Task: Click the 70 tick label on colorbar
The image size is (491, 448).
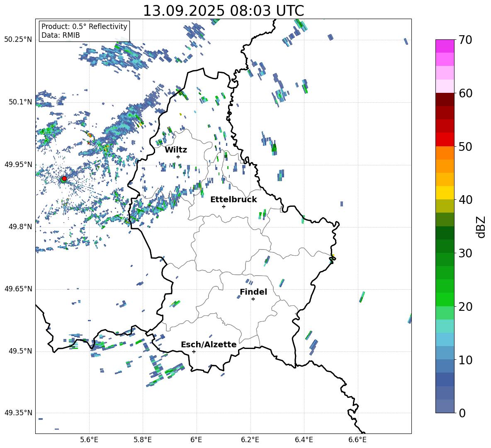Action: (x=466, y=40)
